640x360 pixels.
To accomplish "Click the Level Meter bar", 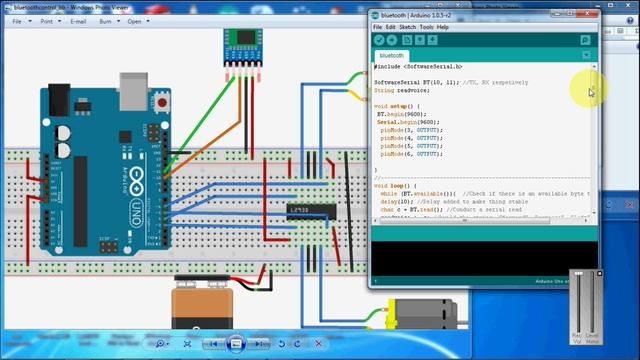I will 592,302.
